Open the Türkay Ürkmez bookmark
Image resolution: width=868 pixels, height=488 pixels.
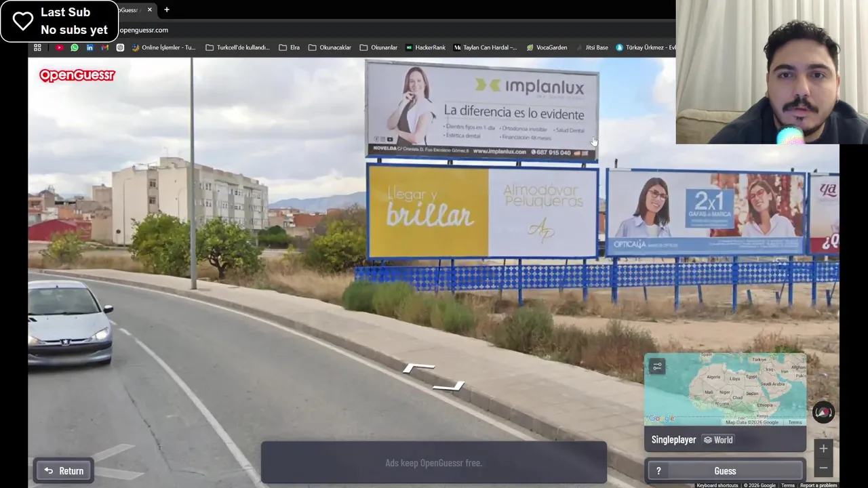pyautogui.click(x=646, y=47)
